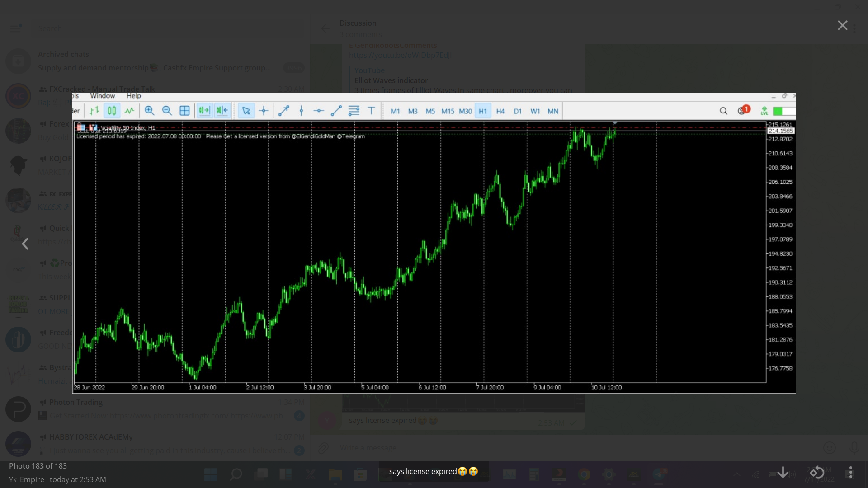The width and height of the screenshot is (868, 488).
Task: Open the Window menu
Action: click(x=102, y=96)
